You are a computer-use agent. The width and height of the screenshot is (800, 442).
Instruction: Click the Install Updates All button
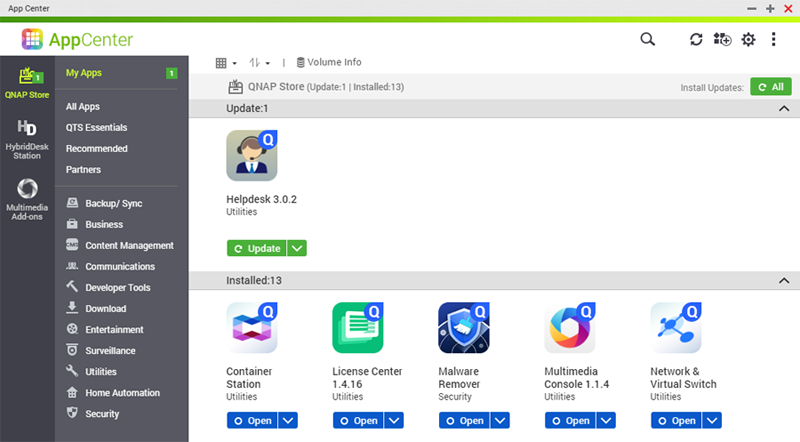[771, 87]
